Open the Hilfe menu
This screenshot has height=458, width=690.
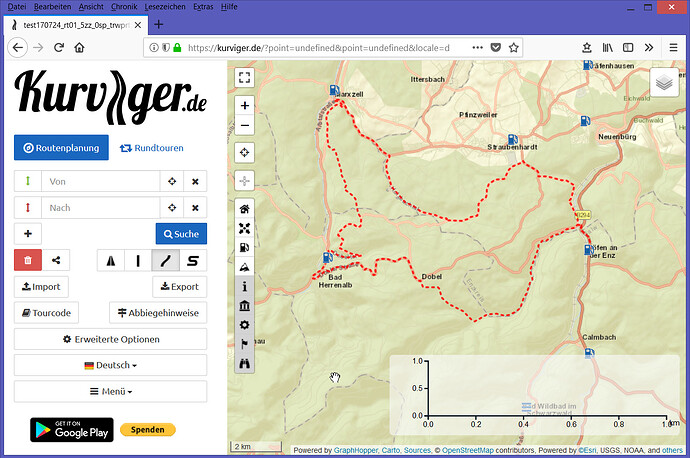229,7
